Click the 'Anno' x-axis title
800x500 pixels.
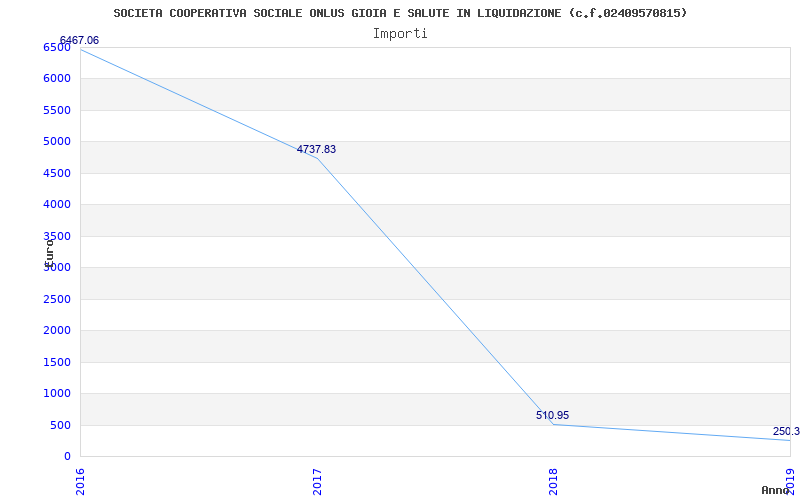(x=776, y=490)
